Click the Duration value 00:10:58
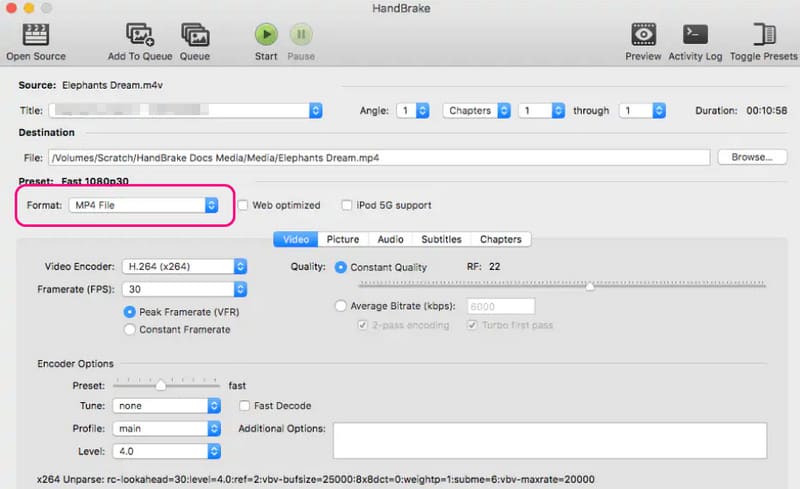The width and height of the screenshot is (800, 489). pos(766,110)
